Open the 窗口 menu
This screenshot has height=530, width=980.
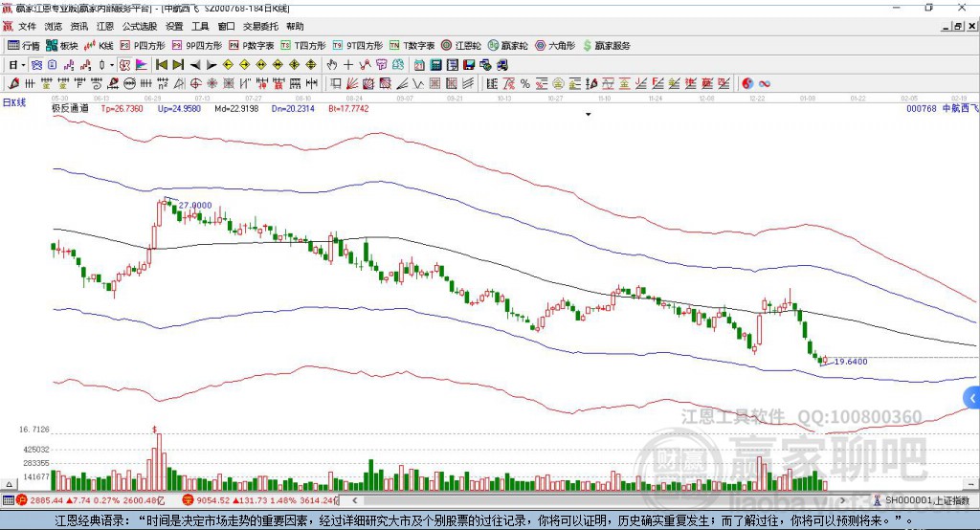tap(226, 26)
